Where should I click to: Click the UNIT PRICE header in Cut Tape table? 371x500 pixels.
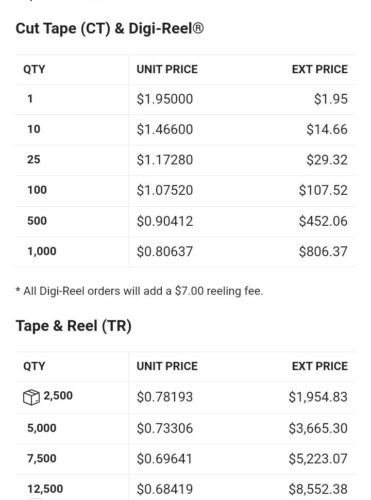click(167, 69)
